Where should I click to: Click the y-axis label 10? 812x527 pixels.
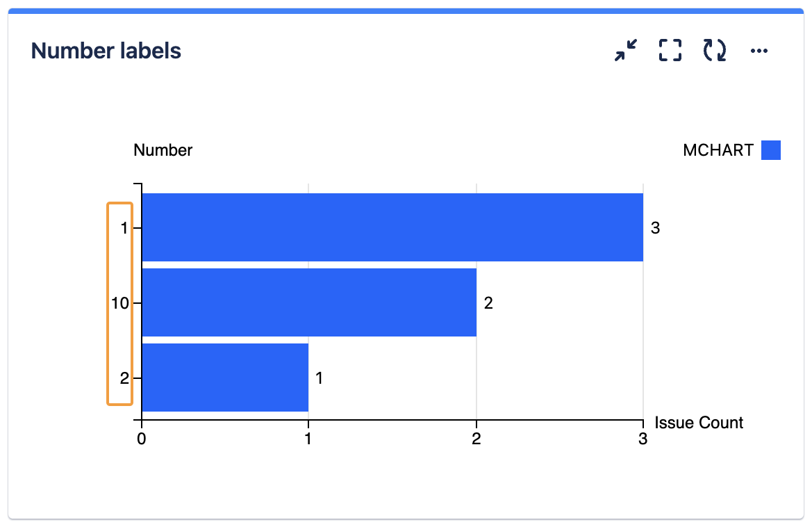121,303
